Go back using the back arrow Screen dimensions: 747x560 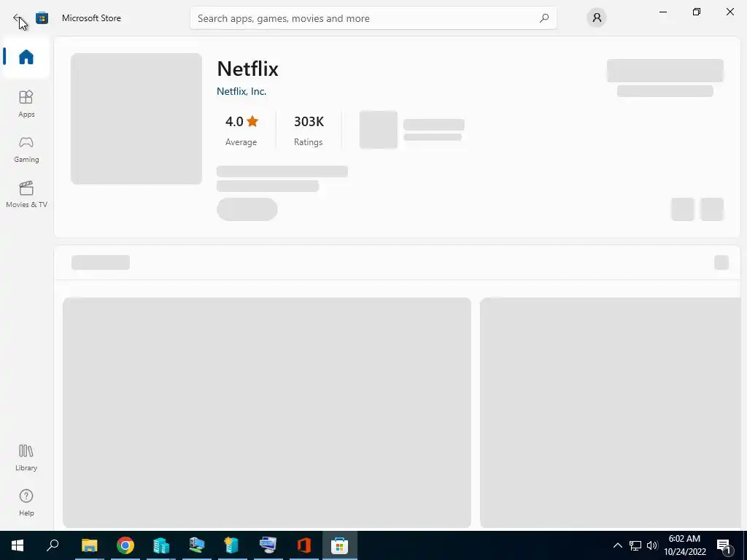point(18,18)
